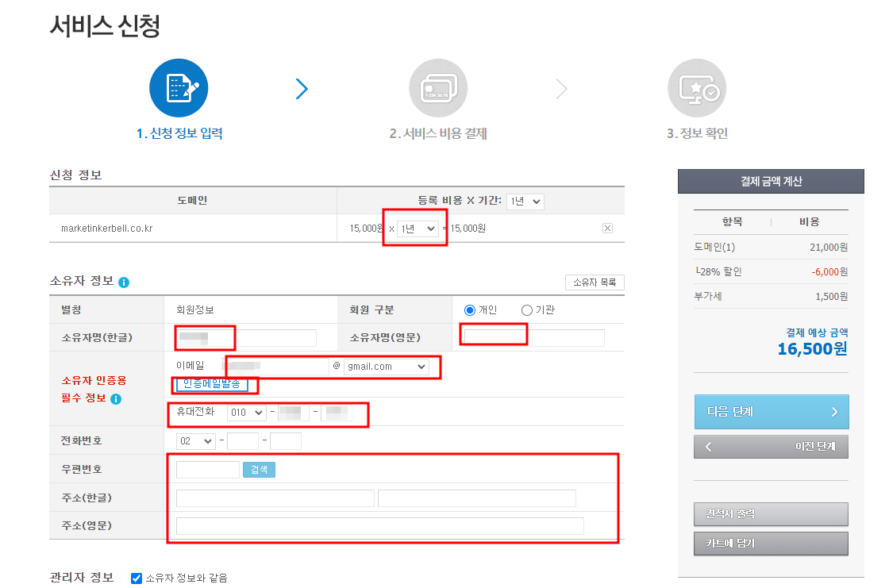Click the step 1 신청 정보 입력 pencil icon
The width and height of the screenshot is (889, 588).
[x=179, y=87]
